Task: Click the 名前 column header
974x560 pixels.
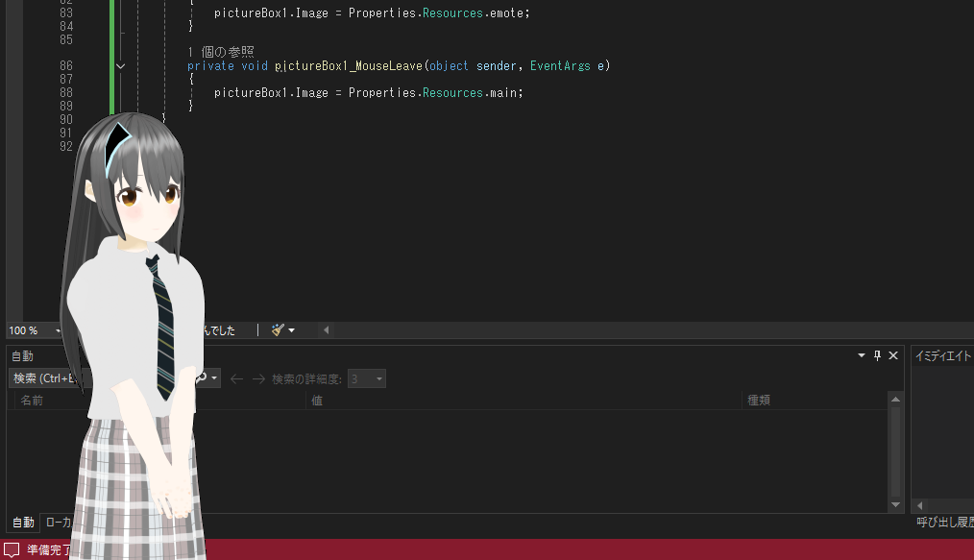Action: click(x=33, y=401)
